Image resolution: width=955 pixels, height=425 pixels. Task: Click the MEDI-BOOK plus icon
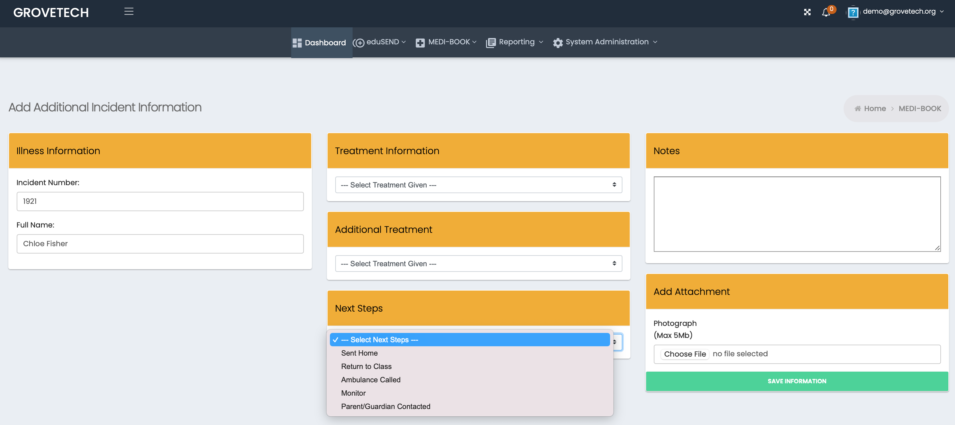[x=420, y=43]
